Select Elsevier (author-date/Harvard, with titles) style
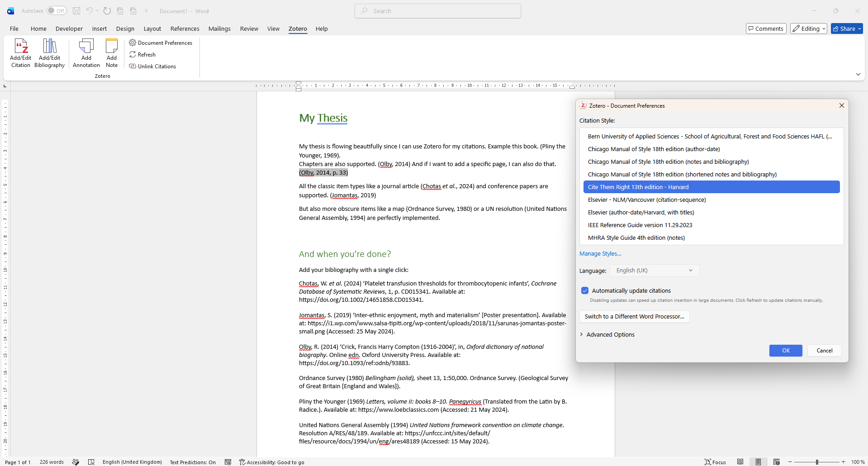 coord(711,212)
